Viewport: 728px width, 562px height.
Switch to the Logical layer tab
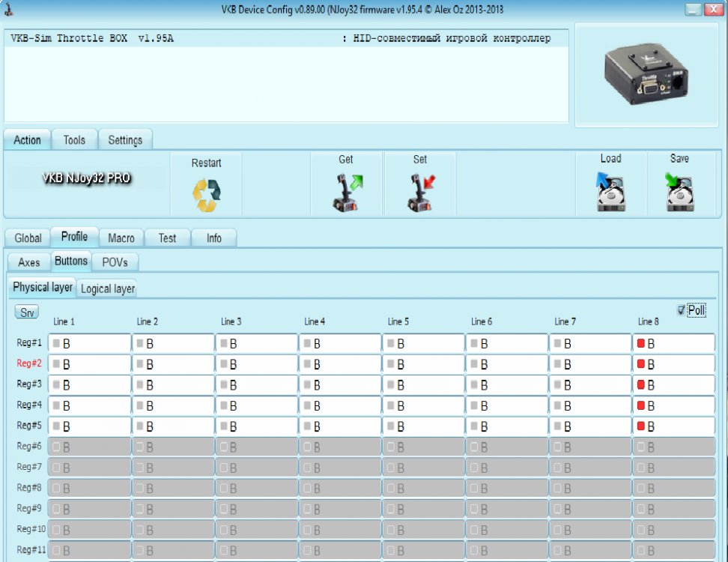click(108, 289)
